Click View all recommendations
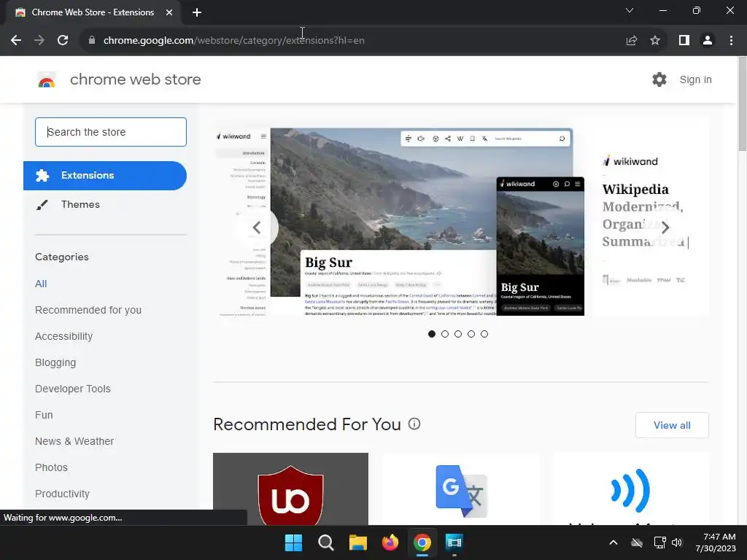Screen dimensions: 747x560 point(672,425)
